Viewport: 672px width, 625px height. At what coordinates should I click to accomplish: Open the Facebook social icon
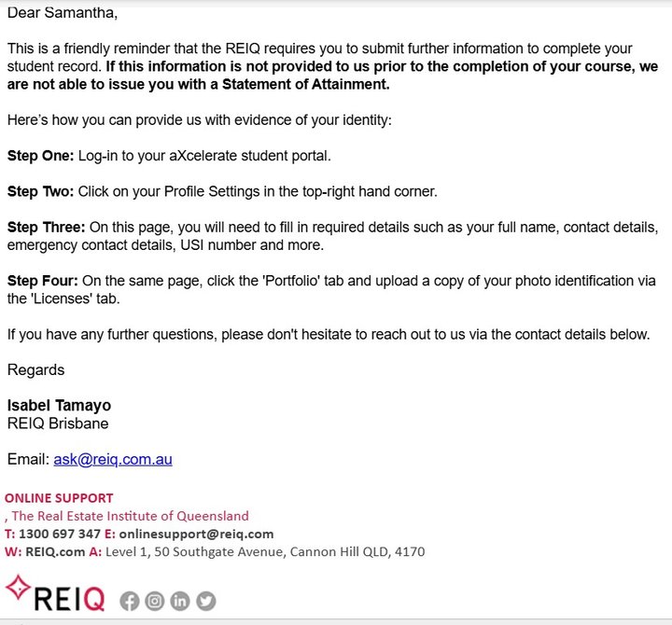click(x=129, y=601)
